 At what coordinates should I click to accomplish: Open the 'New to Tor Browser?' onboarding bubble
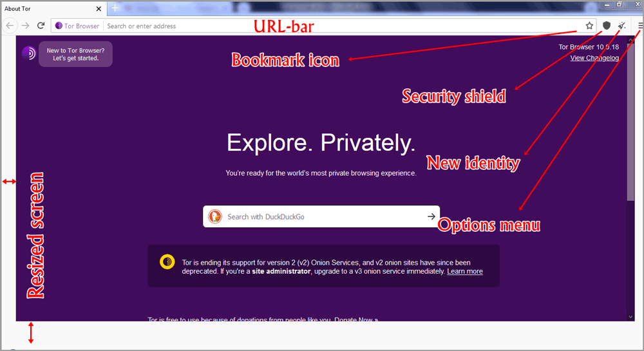[x=75, y=54]
